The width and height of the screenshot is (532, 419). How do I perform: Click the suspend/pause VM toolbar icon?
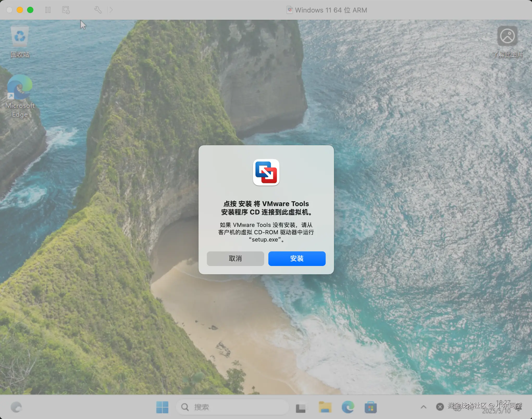point(48,10)
